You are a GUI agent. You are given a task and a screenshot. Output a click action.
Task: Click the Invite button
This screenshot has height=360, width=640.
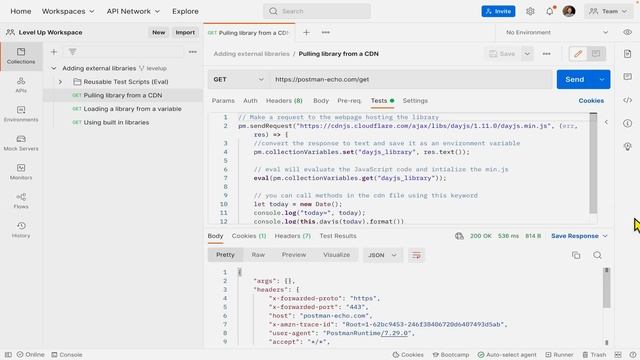(498, 11)
